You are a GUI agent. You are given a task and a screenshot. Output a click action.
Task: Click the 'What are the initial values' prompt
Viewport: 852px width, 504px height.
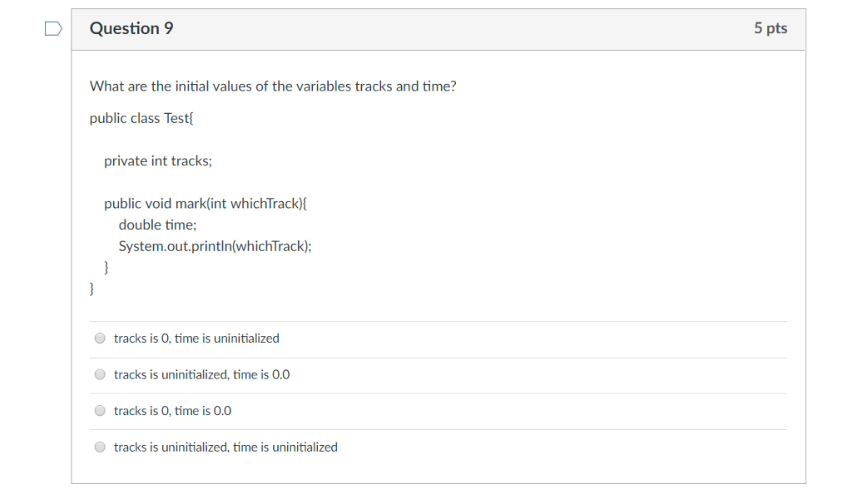pos(273,86)
